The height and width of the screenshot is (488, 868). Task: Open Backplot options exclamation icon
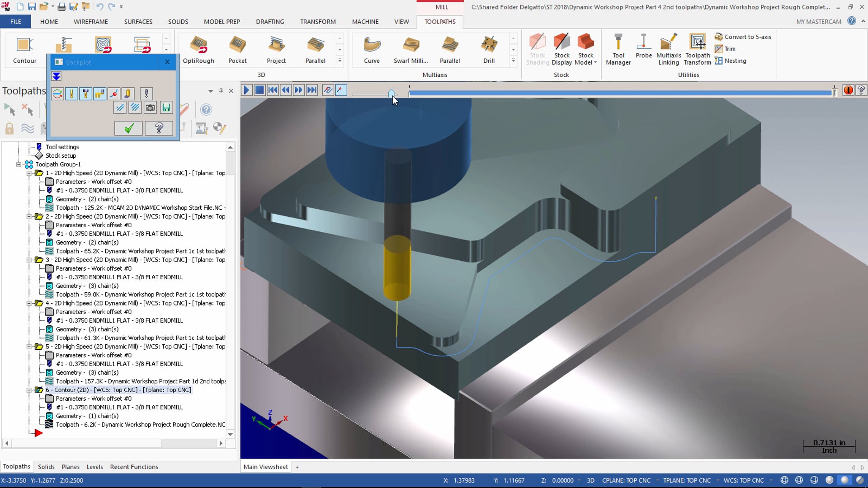(146, 94)
